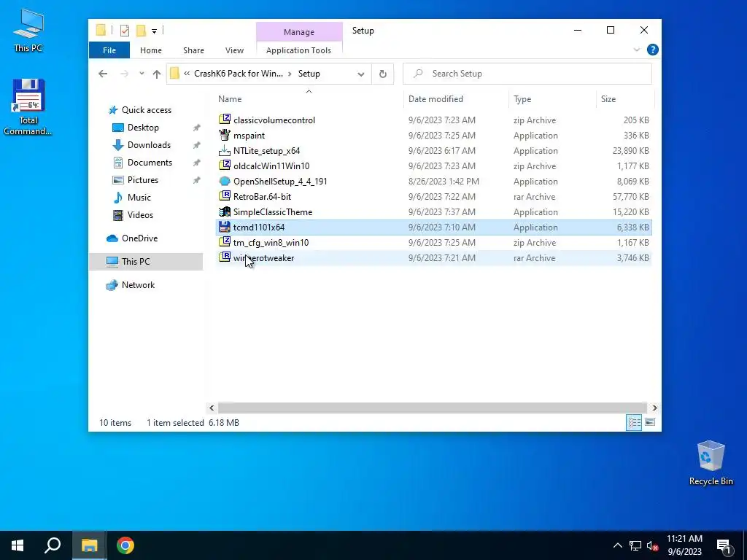Open the View ribbon tab
Screen dimensions: 747x560
[234, 50]
